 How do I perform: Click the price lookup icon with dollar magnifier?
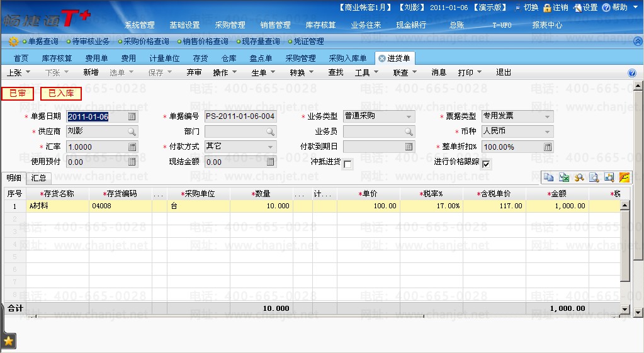pyautogui.click(x=579, y=177)
